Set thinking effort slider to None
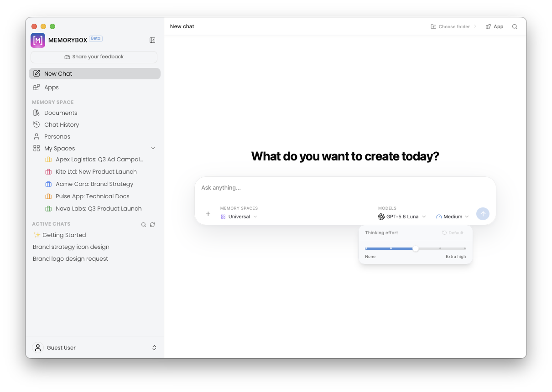 click(x=366, y=248)
